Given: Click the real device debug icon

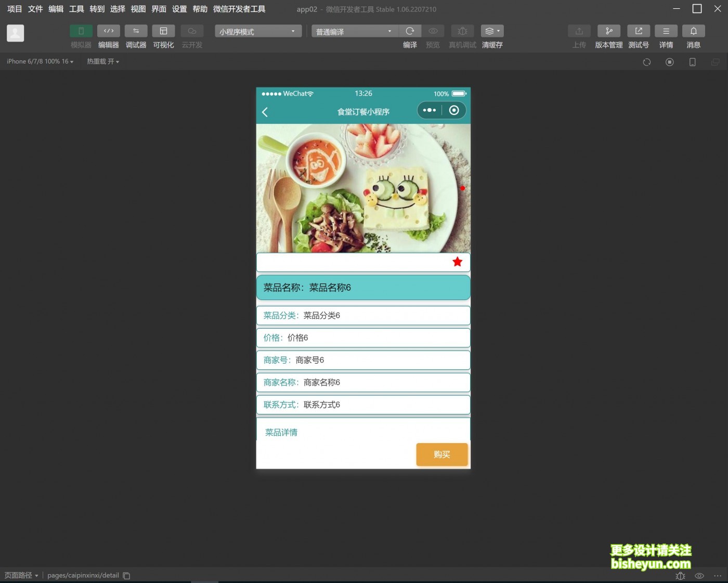Looking at the screenshot, I should pyautogui.click(x=462, y=31).
